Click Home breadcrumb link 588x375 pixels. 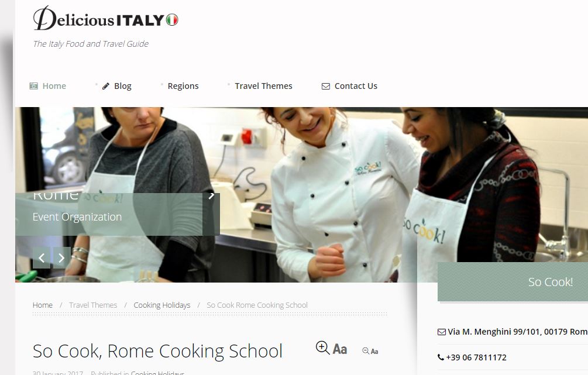42,305
